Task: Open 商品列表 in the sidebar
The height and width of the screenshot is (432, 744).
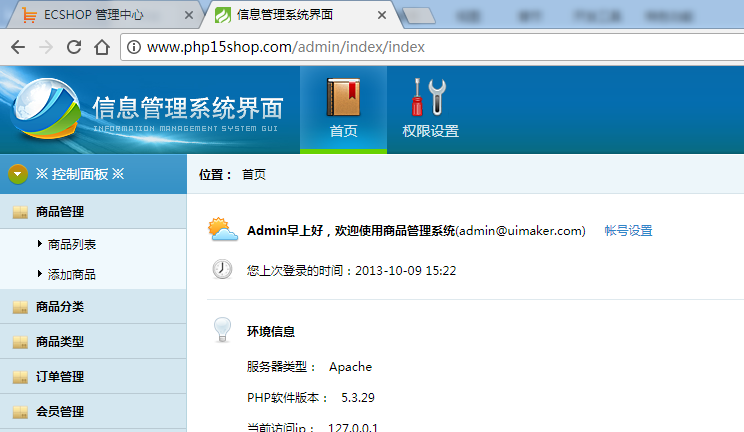Action: (72, 244)
